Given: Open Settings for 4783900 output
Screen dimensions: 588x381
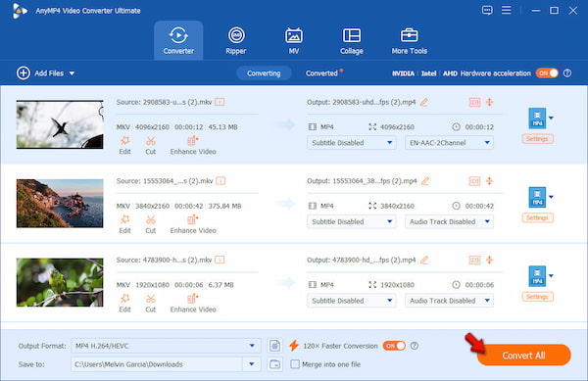Looking at the screenshot, I should pos(537,297).
